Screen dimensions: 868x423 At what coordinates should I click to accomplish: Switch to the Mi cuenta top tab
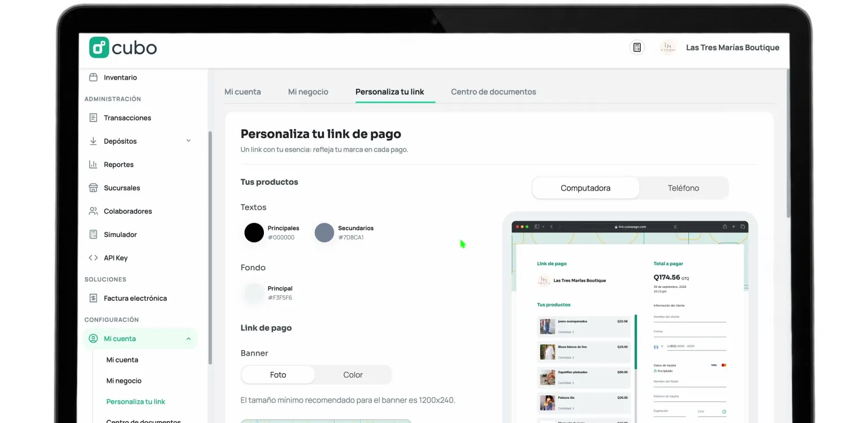243,92
